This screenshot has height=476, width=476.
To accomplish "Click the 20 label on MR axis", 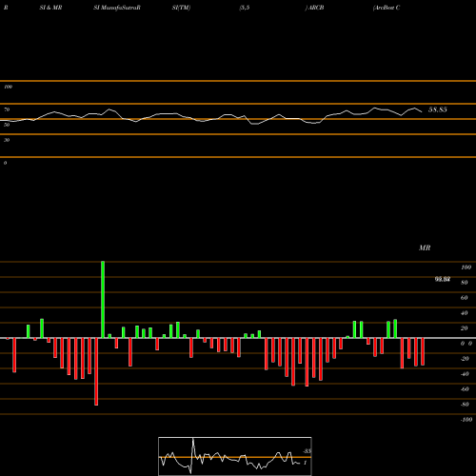I will click(465, 328).
